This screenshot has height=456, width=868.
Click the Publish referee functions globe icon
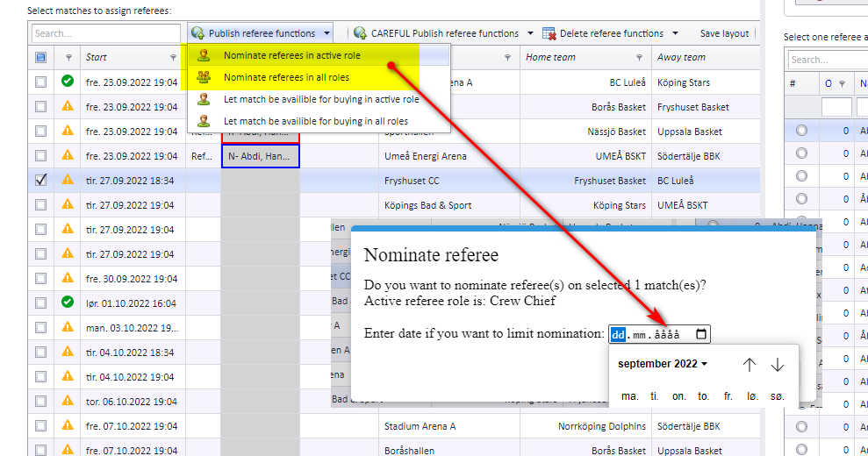pyautogui.click(x=197, y=33)
